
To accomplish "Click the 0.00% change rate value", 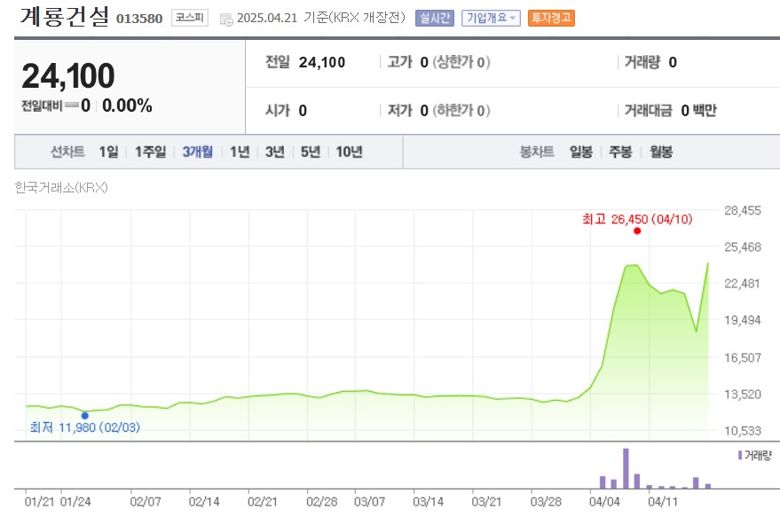I will tap(127, 106).
